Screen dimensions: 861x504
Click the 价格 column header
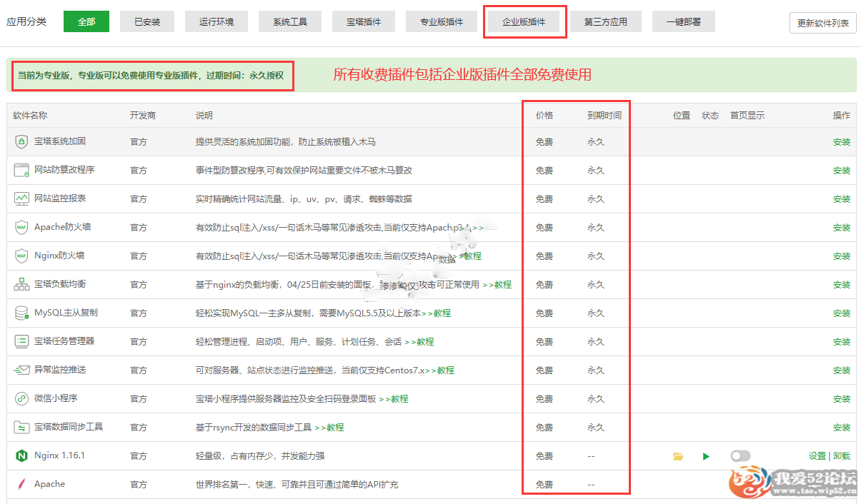click(544, 115)
